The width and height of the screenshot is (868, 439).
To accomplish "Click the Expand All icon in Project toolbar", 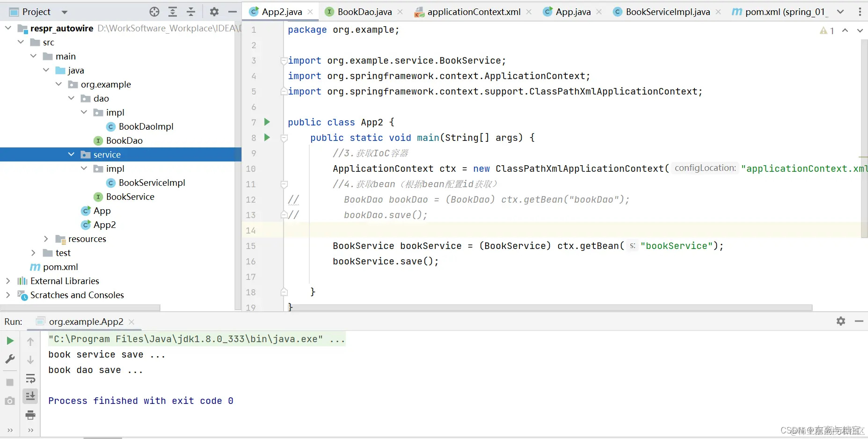I will [173, 12].
